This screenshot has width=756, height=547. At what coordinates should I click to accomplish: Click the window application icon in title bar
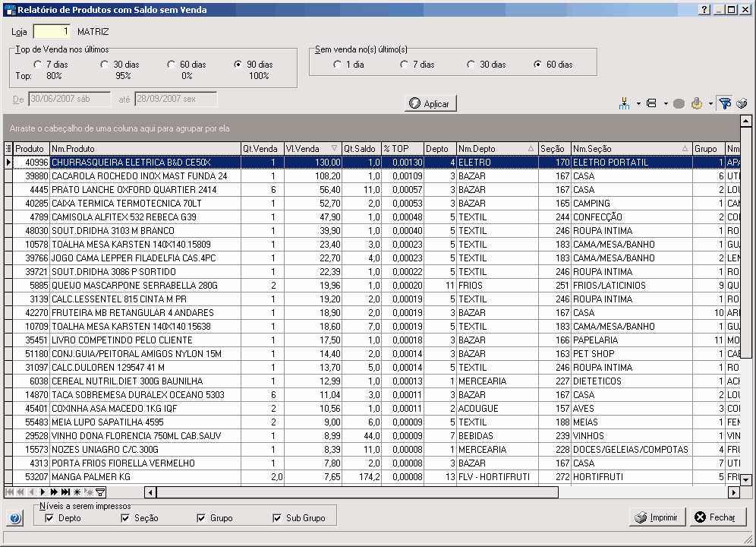[10, 10]
